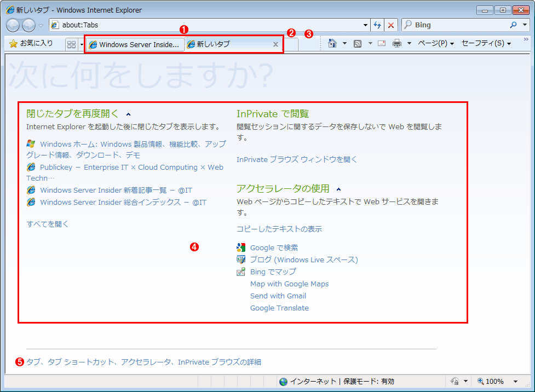Stop loading with the red X button

pos(391,25)
